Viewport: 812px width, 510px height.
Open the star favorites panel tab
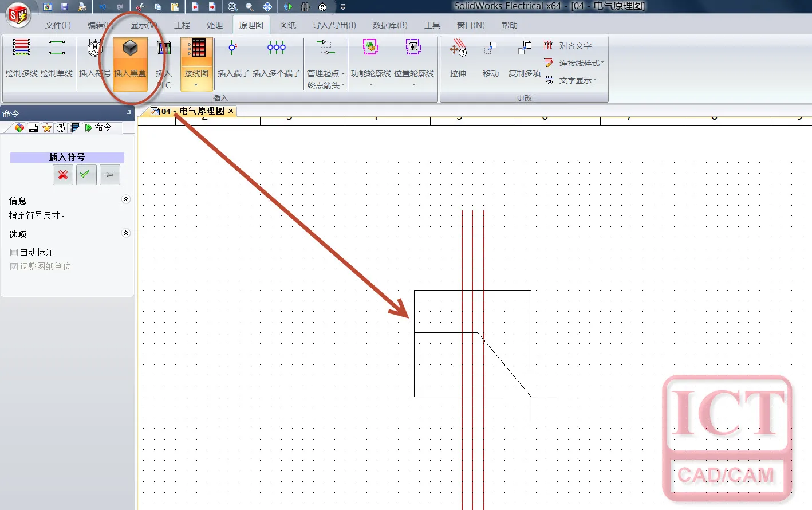click(47, 128)
